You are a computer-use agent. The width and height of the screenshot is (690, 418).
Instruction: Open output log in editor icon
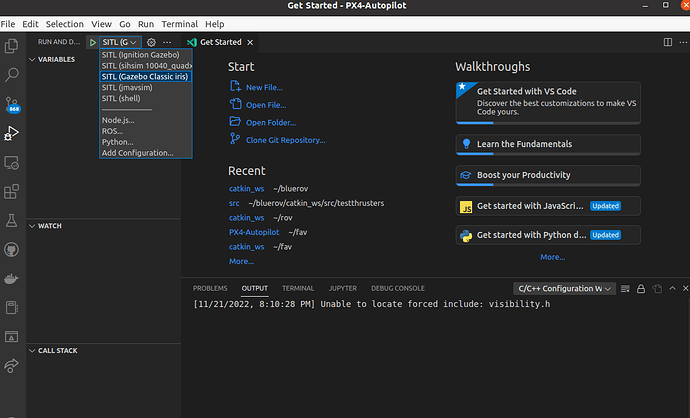point(657,289)
